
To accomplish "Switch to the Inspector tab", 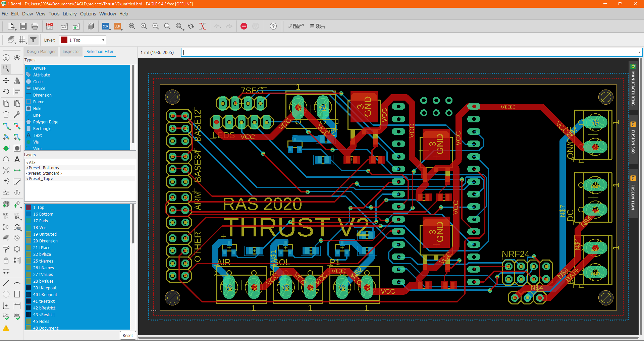I will click(71, 52).
